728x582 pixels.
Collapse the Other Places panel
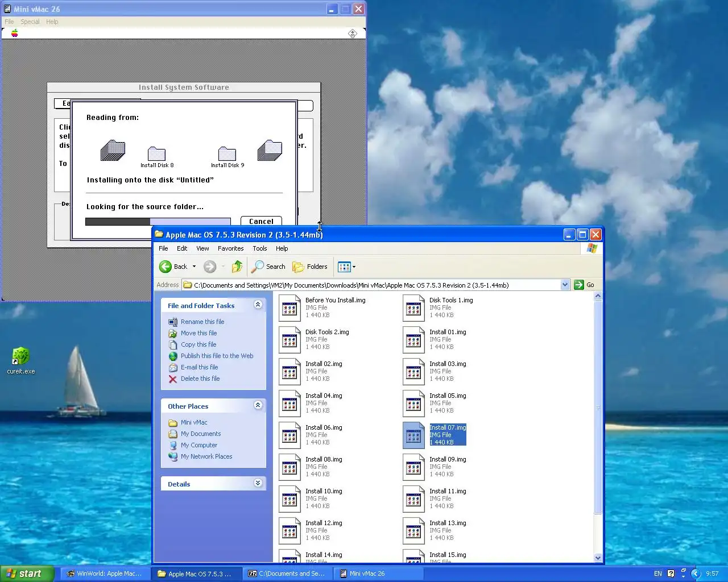pyautogui.click(x=258, y=405)
